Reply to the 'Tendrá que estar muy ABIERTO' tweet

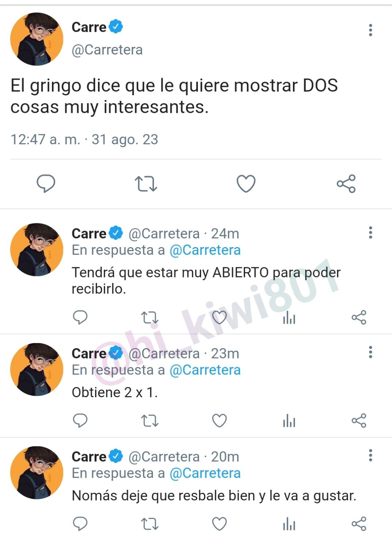80,317
